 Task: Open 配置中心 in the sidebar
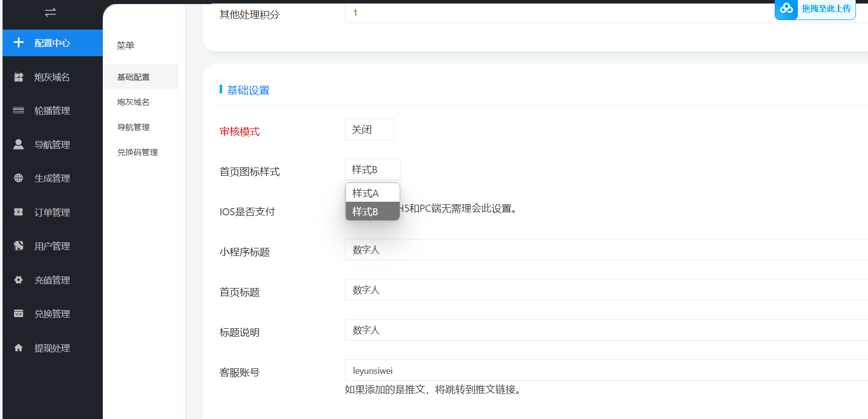tap(53, 43)
